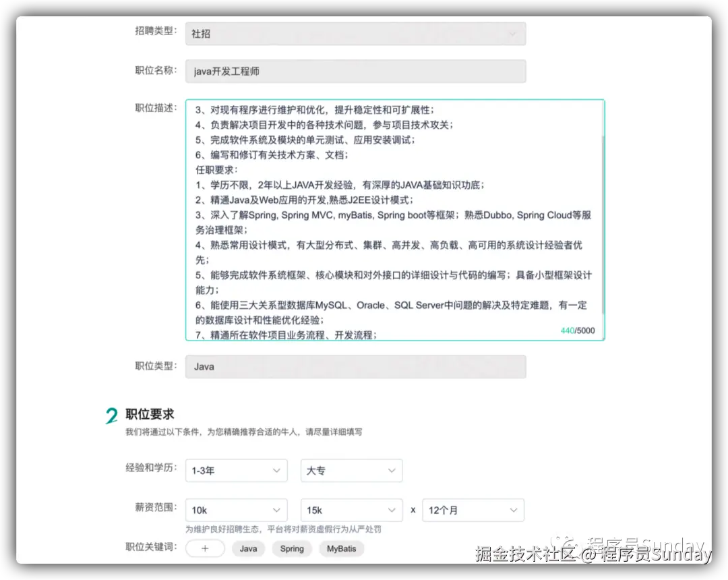728x580 pixels.
Task: Open the 1-3年 experience dropdown
Action: (x=237, y=471)
